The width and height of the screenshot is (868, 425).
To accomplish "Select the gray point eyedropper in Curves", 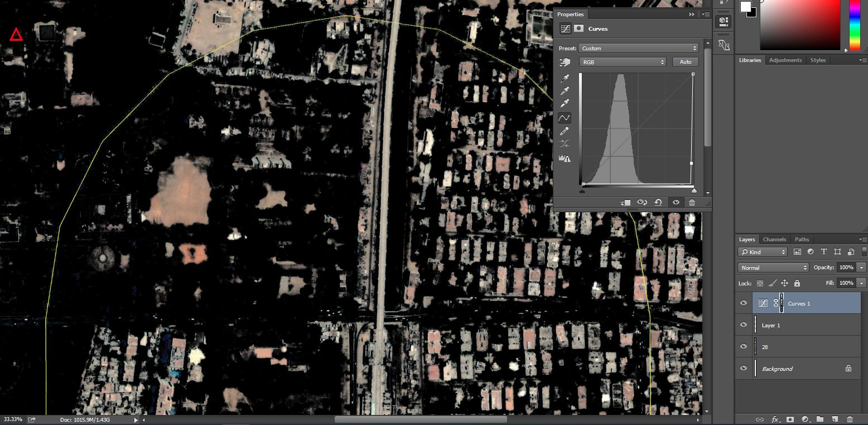I will point(565,91).
